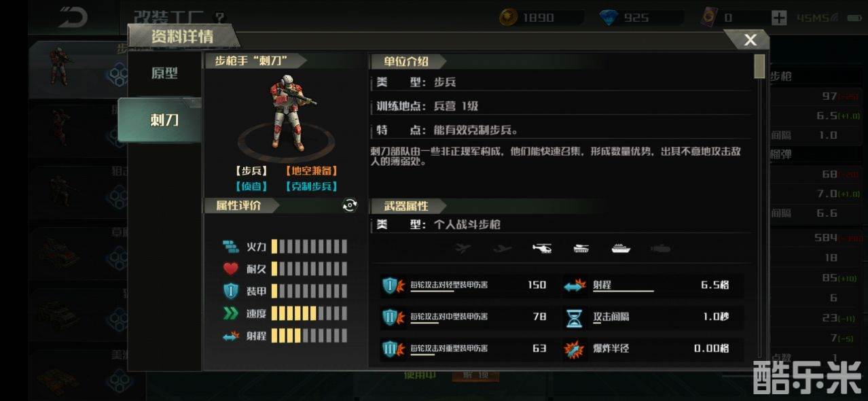Click the detail panel scrollbar handle
Screen dimensions: 868x401
759,67
